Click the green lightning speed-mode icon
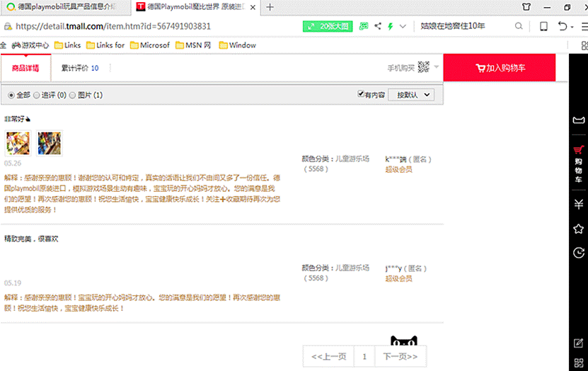Image resolution: width=588 pixels, height=371 pixels. coord(389,26)
